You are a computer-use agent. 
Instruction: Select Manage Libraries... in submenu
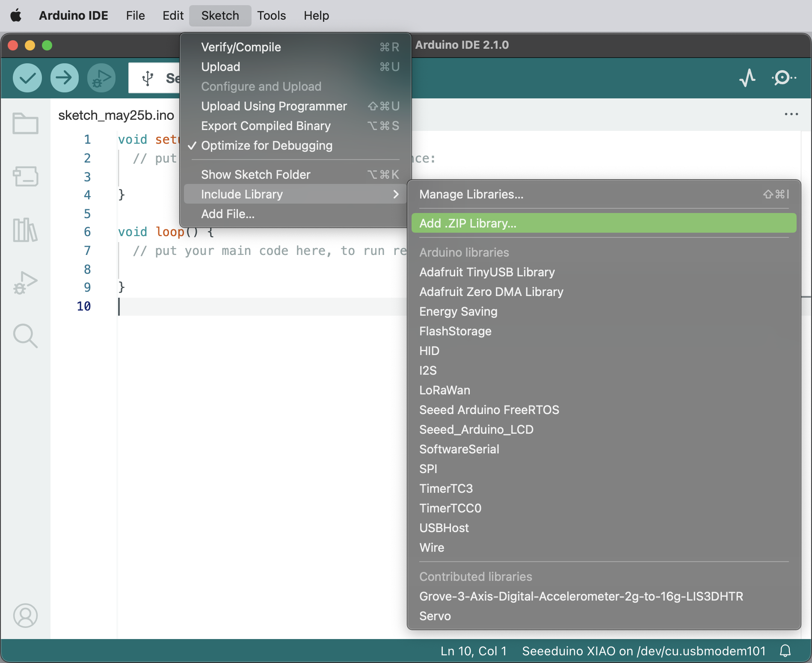[604, 194]
